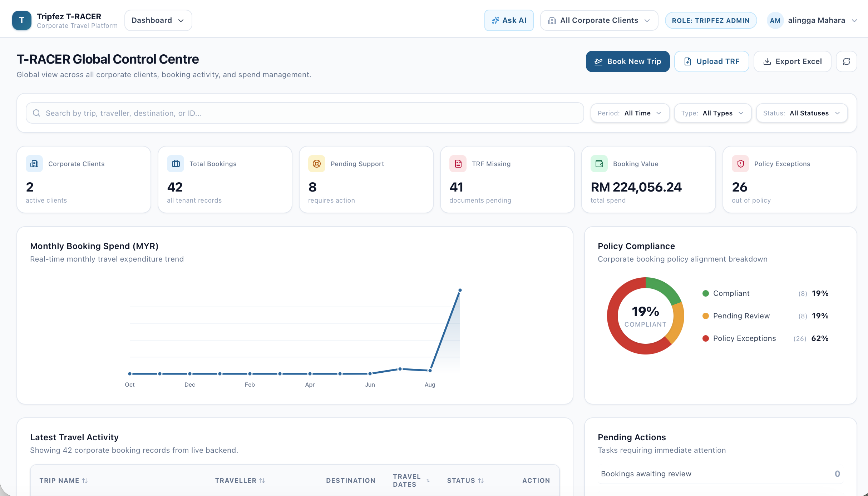Click the Total Bookings suitcase icon
This screenshot has height=496, width=868.
[x=176, y=164]
